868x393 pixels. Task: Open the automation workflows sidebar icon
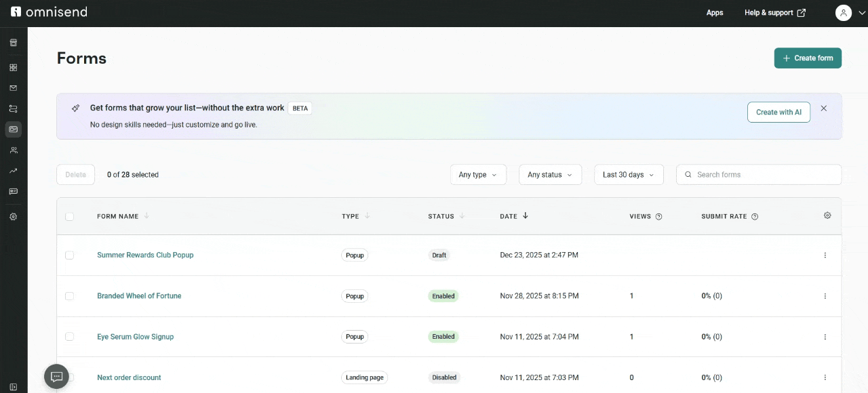pyautogui.click(x=13, y=108)
